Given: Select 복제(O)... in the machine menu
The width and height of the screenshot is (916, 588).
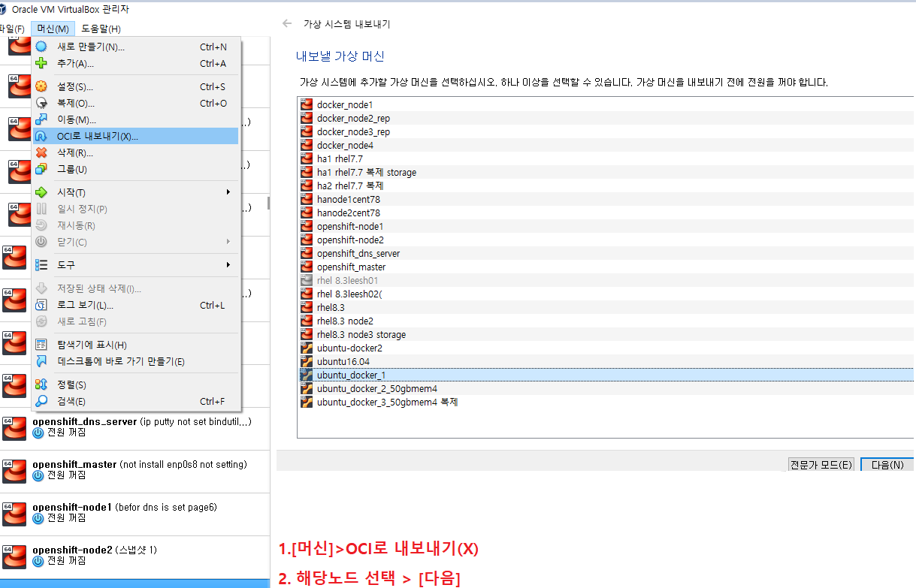Looking at the screenshot, I should tap(135, 103).
